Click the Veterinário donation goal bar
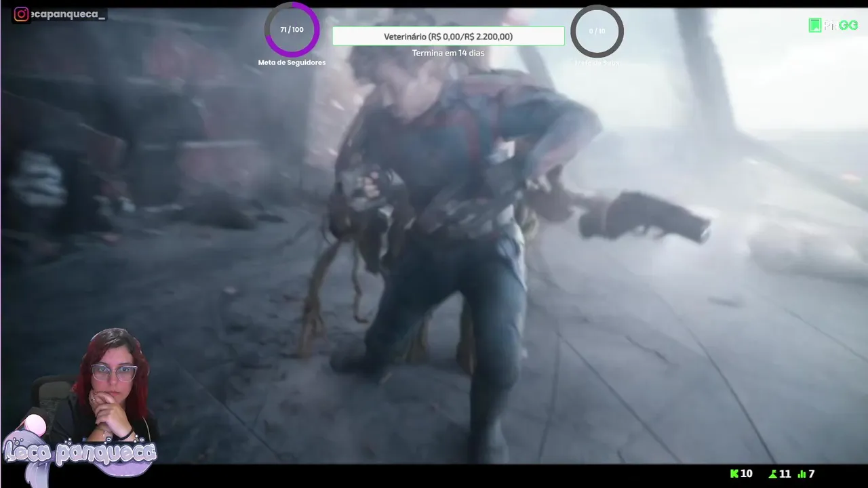Screen dimensions: 868x488 click(448, 37)
